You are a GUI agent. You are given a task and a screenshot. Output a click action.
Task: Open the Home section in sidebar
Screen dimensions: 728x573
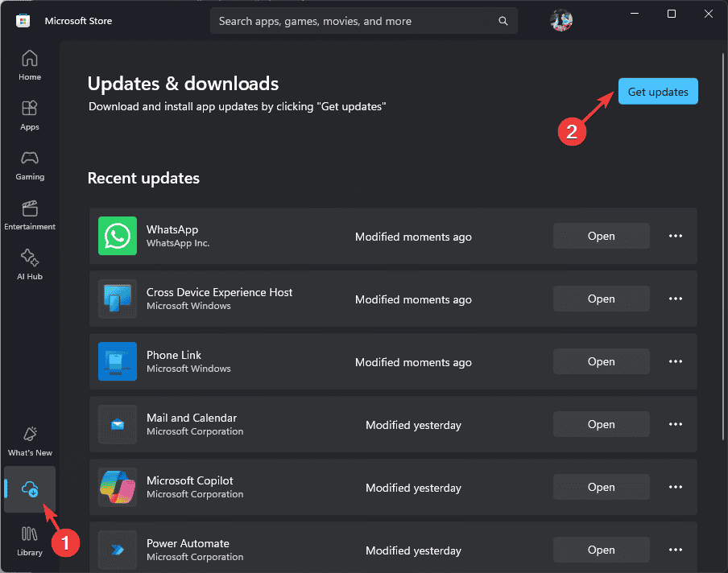[30, 65]
